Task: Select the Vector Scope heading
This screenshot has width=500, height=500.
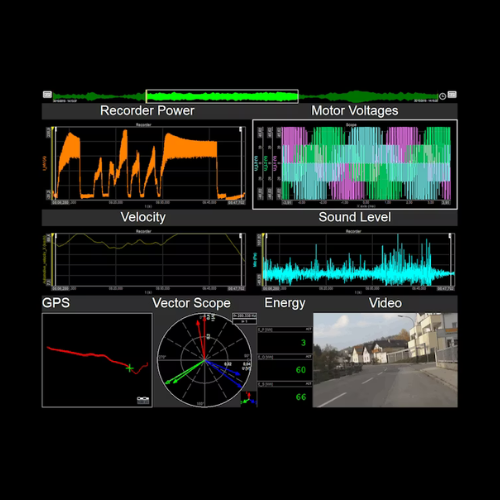Action: 191,303
